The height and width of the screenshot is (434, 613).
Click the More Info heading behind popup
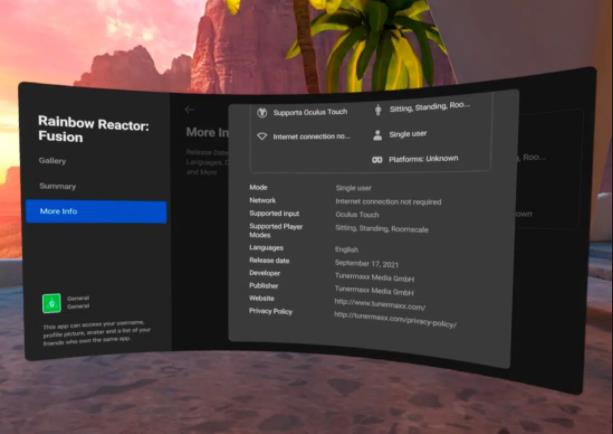(207, 133)
